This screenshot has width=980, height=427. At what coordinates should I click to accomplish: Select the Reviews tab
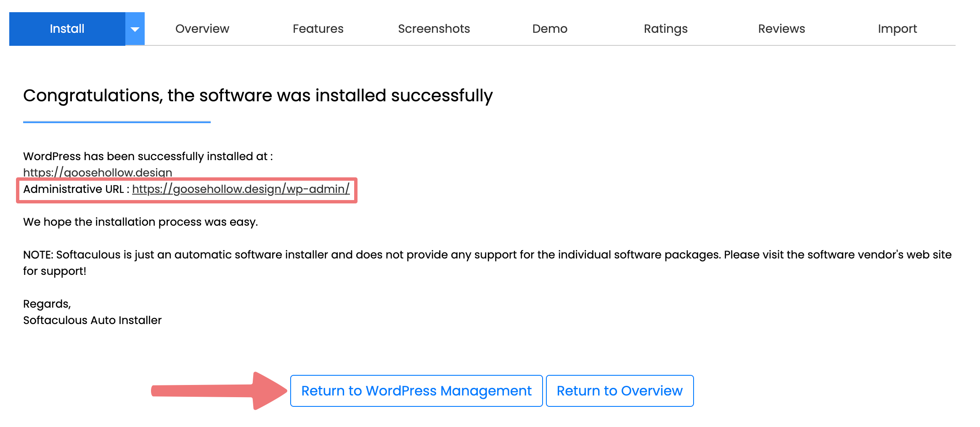[x=781, y=29]
